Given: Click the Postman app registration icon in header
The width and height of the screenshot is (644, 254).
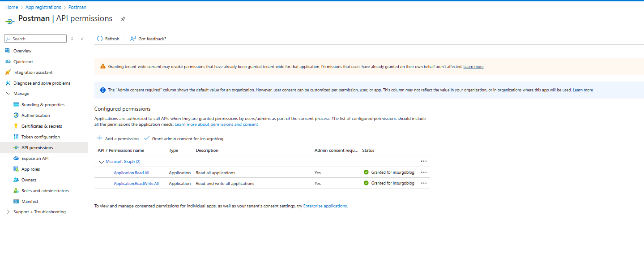Looking at the screenshot, I should (x=10, y=21).
